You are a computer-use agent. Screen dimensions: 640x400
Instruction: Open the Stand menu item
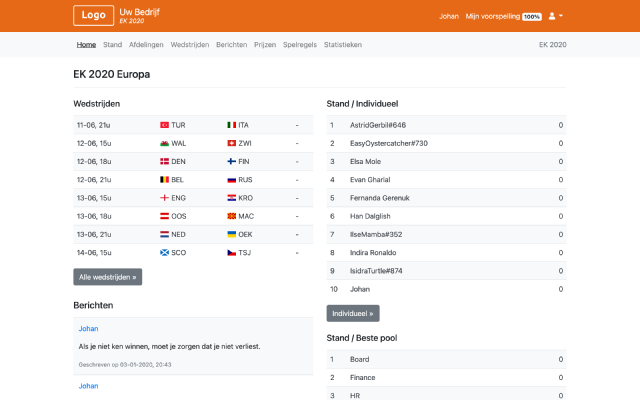(113, 45)
